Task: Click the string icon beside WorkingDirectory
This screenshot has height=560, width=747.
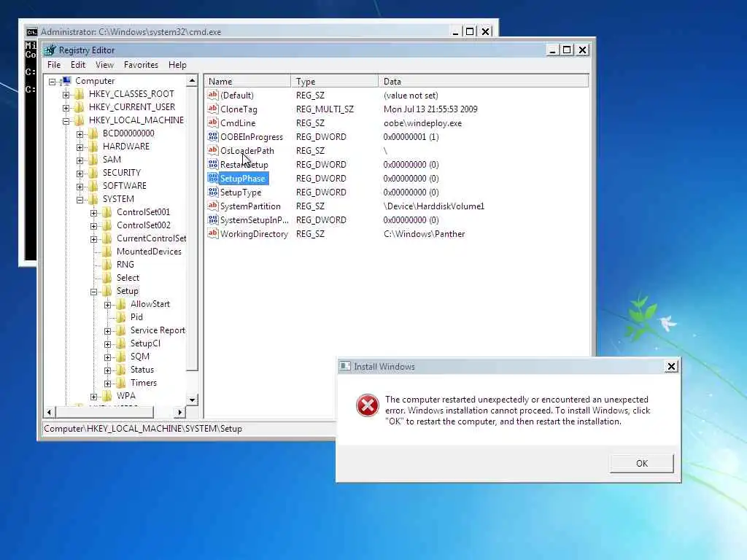Action: tap(212, 233)
